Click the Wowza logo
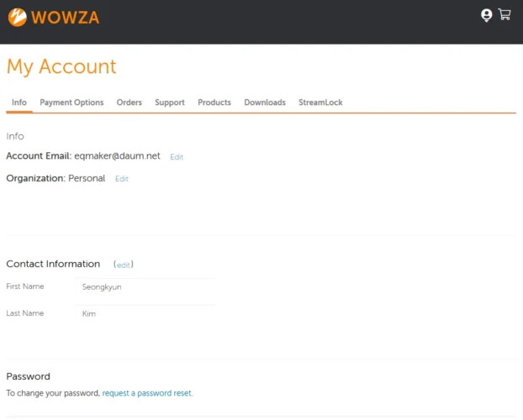 54,17
